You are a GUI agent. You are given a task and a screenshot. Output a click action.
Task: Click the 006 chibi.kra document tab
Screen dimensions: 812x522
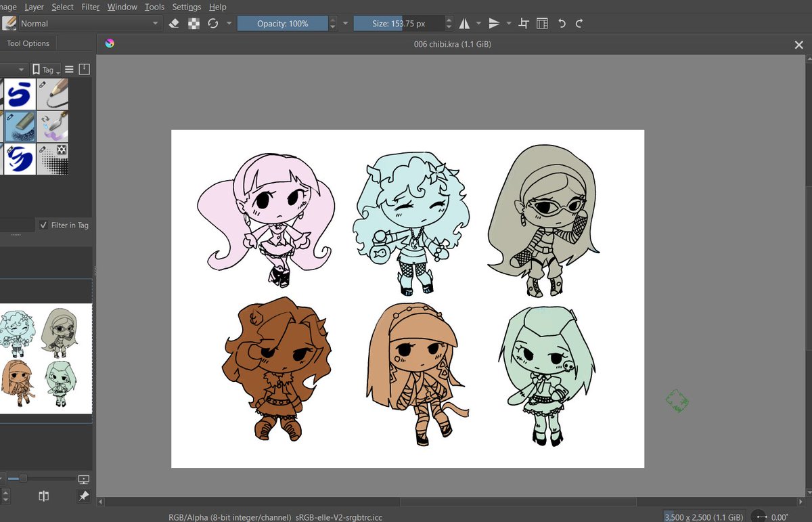point(452,44)
